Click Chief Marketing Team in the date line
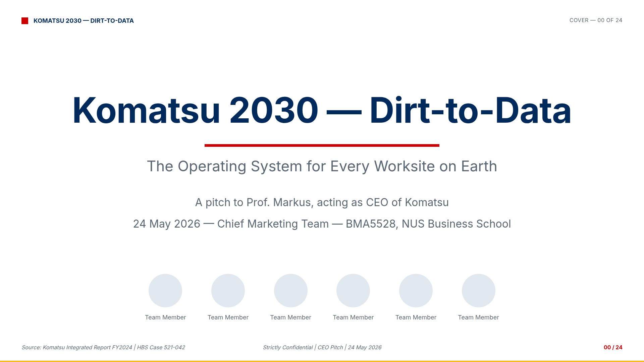644x362 pixels. tap(273, 224)
